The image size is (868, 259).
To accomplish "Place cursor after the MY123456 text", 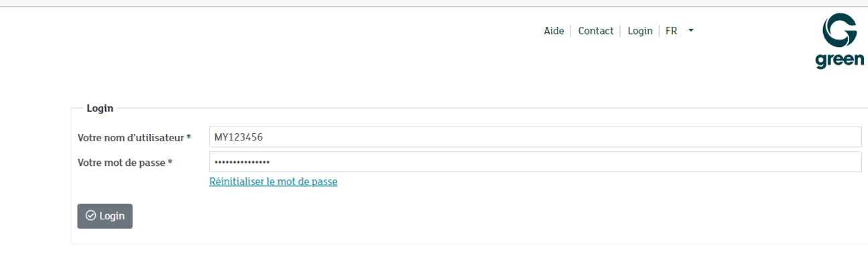I will point(264,137).
